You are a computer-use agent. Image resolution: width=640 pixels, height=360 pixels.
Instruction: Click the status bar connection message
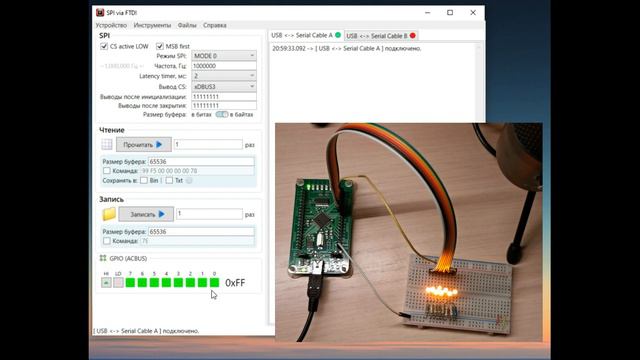(146, 331)
